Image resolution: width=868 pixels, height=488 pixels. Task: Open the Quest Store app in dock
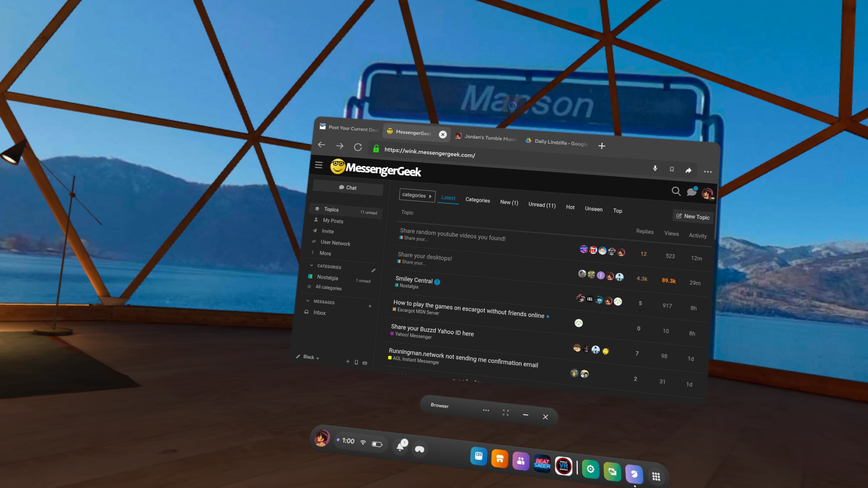click(500, 459)
